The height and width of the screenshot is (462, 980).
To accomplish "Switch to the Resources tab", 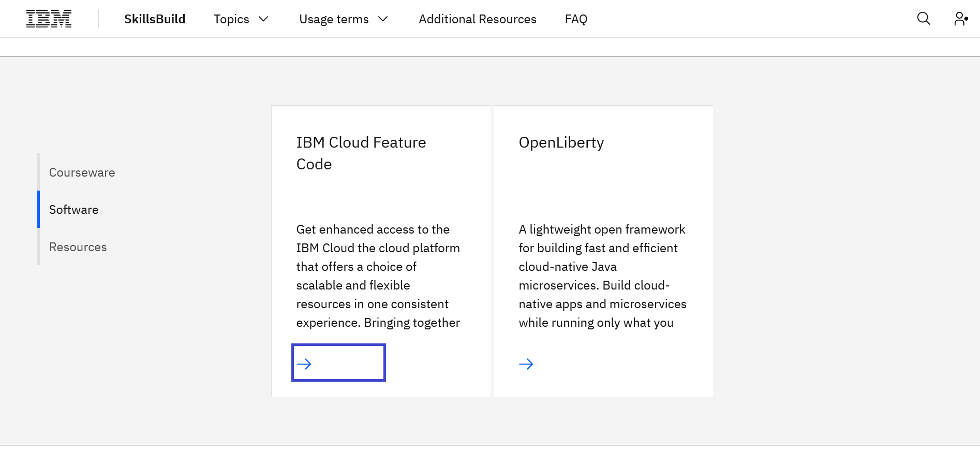I will click(78, 247).
